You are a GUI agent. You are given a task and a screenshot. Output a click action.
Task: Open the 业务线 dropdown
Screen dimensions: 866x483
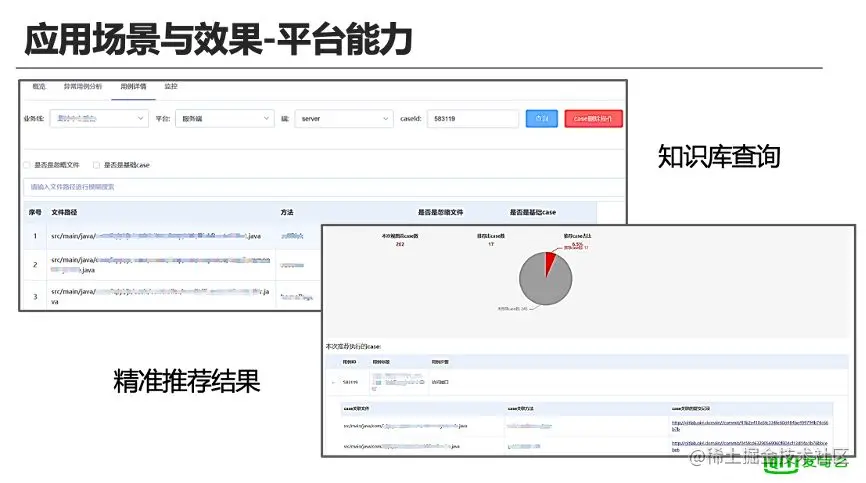99,118
